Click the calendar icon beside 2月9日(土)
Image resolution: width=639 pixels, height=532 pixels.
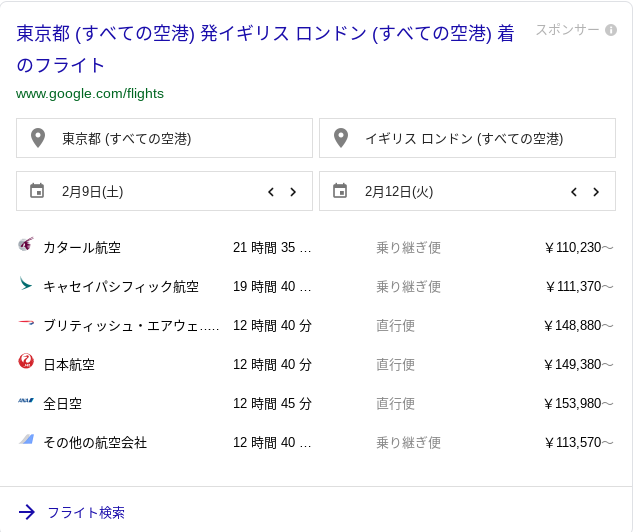[x=37, y=191]
